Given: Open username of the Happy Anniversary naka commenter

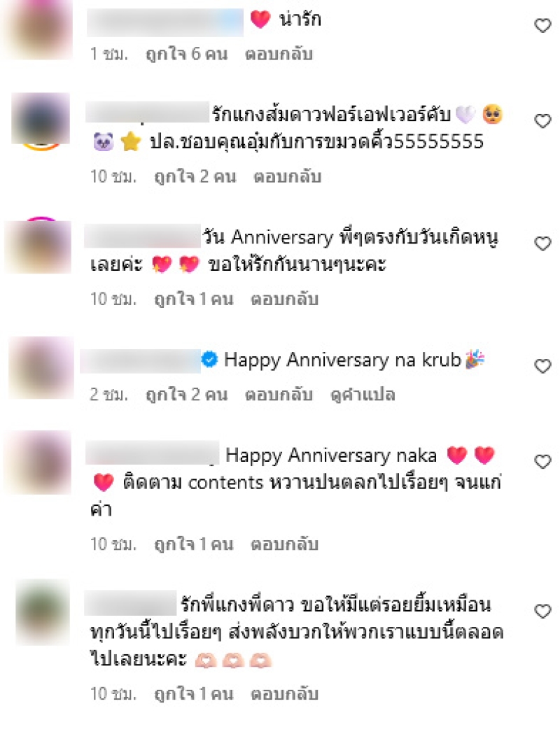Looking at the screenshot, I should 153,453.
